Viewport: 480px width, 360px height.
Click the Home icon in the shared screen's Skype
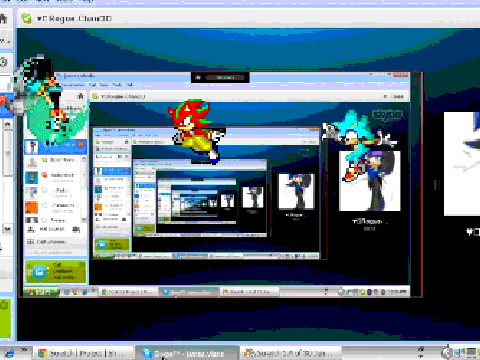point(80,96)
